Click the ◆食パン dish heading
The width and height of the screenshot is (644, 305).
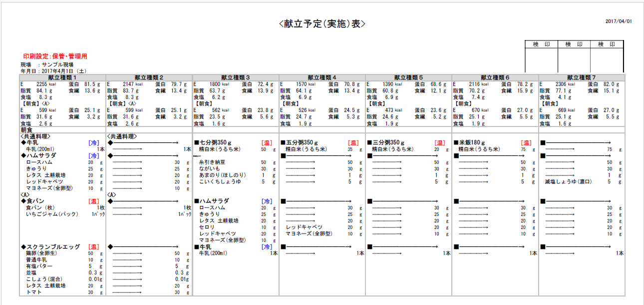point(35,201)
